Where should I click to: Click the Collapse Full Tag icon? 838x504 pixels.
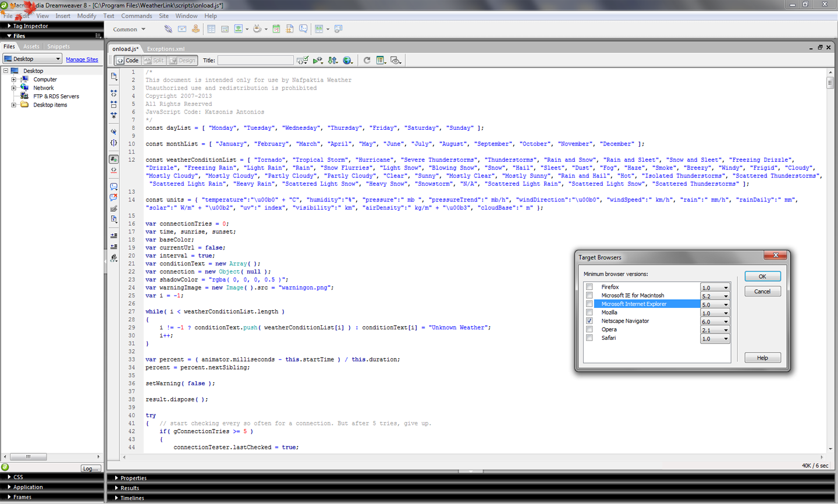point(113,93)
